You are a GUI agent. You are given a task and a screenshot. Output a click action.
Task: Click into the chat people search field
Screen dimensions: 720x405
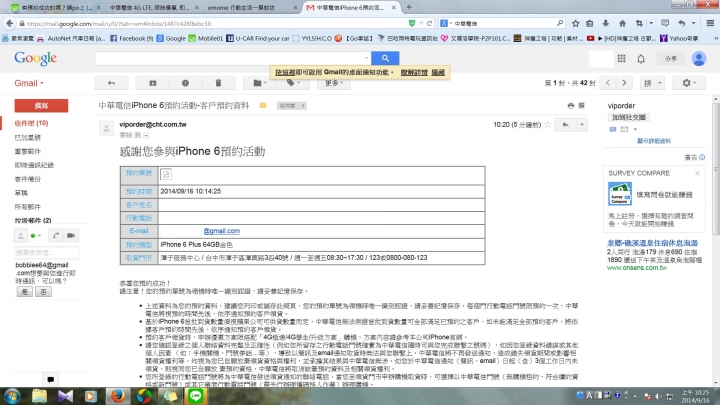pyautogui.click(x=46, y=253)
